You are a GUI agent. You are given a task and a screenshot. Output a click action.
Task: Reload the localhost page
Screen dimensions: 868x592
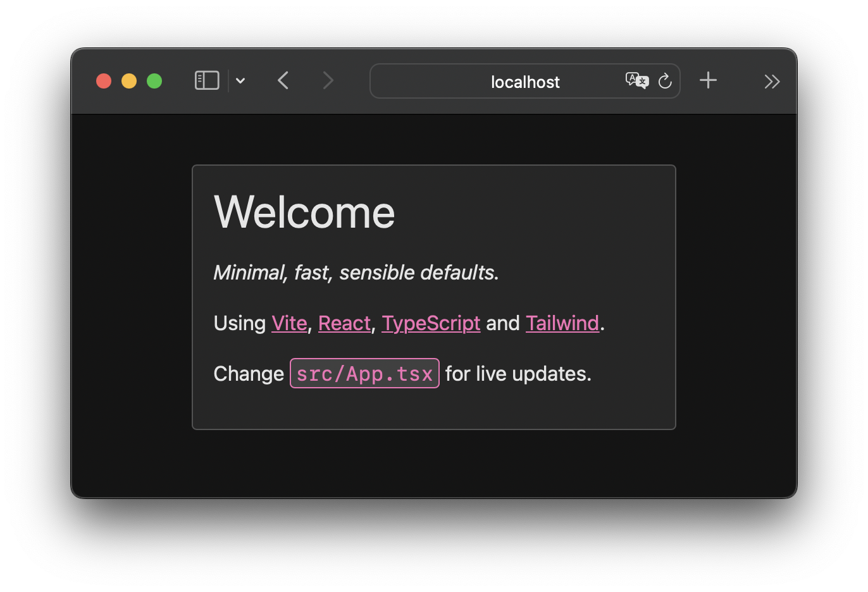click(x=665, y=81)
